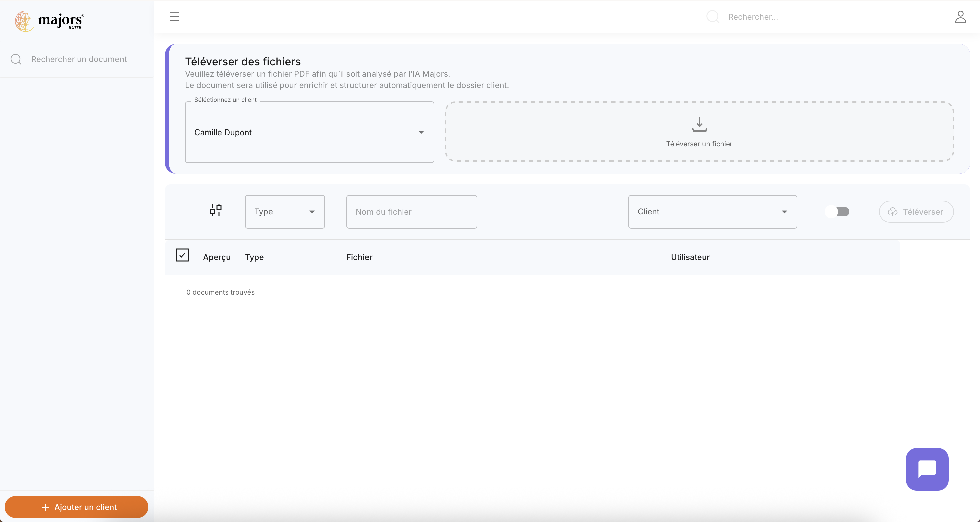Sort by the Utilisateur column header
Image resolution: width=980 pixels, height=522 pixels.
690,257
